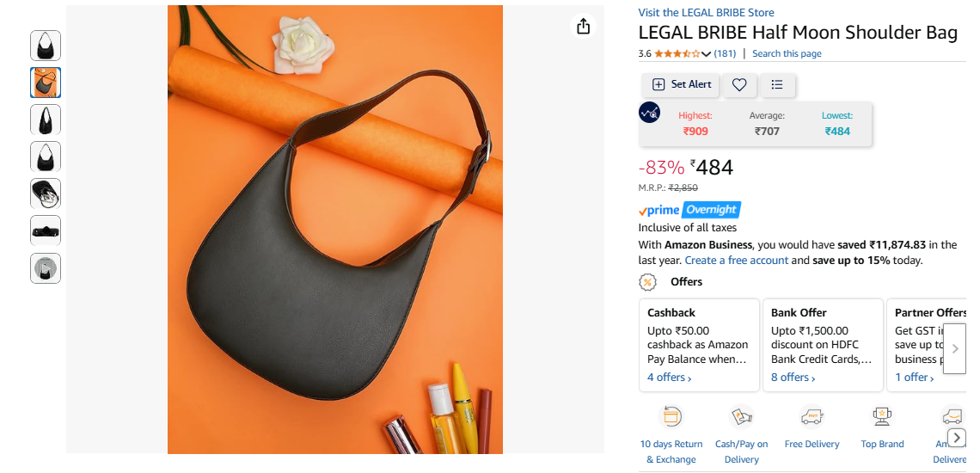
Task: Click the Top Brand trophy icon
Action: point(882,417)
